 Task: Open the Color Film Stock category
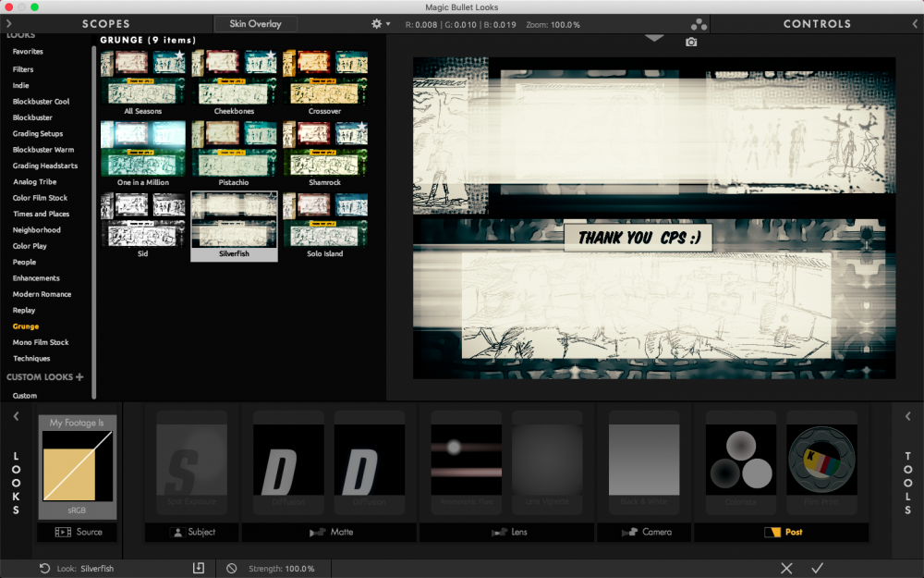coord(40,198)
